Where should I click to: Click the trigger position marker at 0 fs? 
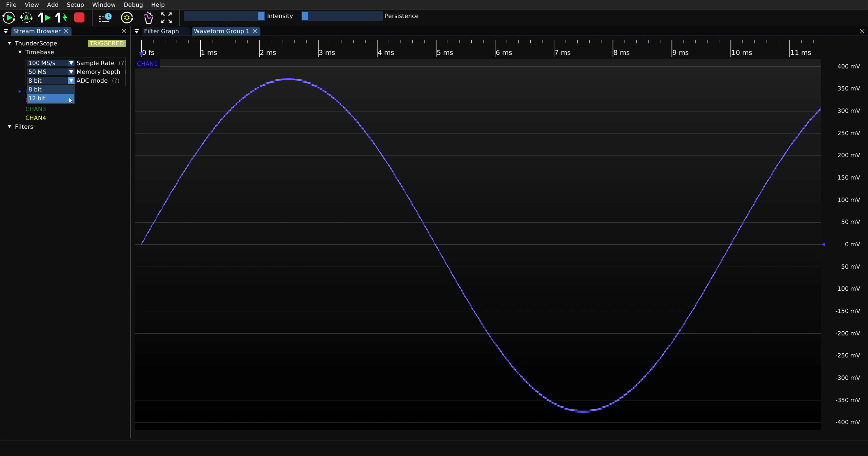[141, 54]
